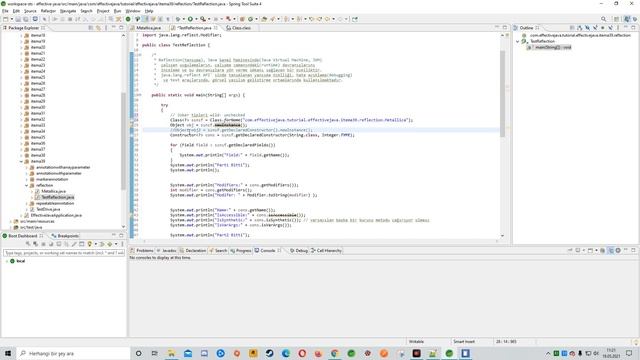This screenshot has height=360, width=640.
Task: Open File Explorer from the taskbar
Action: [x=171, y=353]
